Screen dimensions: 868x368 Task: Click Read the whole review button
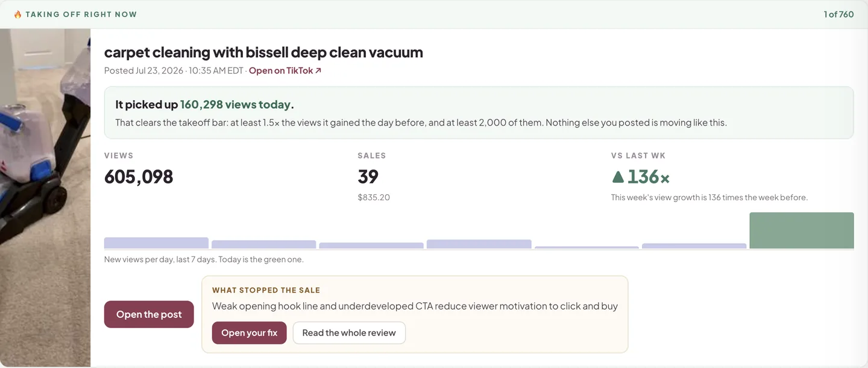point(349,333)
